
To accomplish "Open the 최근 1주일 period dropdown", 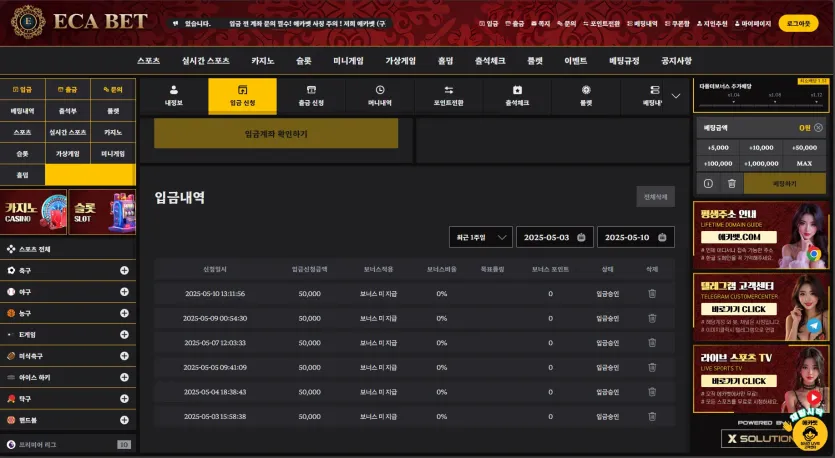I will [x=481, y=237].
